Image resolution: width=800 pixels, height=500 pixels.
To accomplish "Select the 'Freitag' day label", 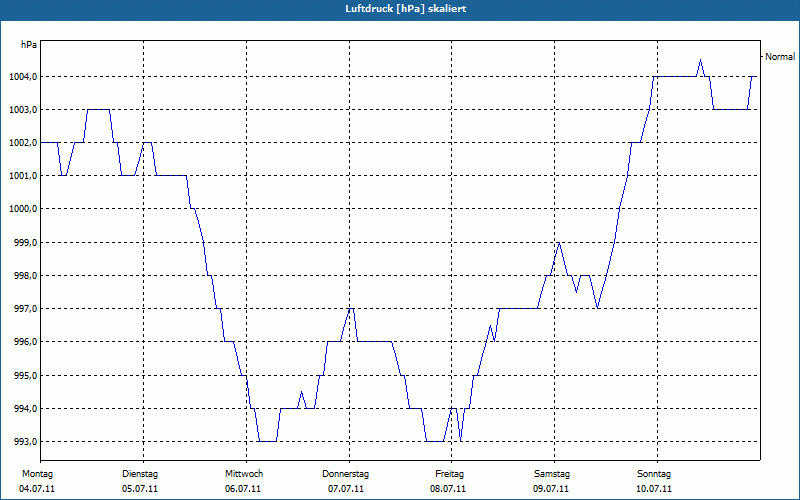I will (x=449, y=474).
